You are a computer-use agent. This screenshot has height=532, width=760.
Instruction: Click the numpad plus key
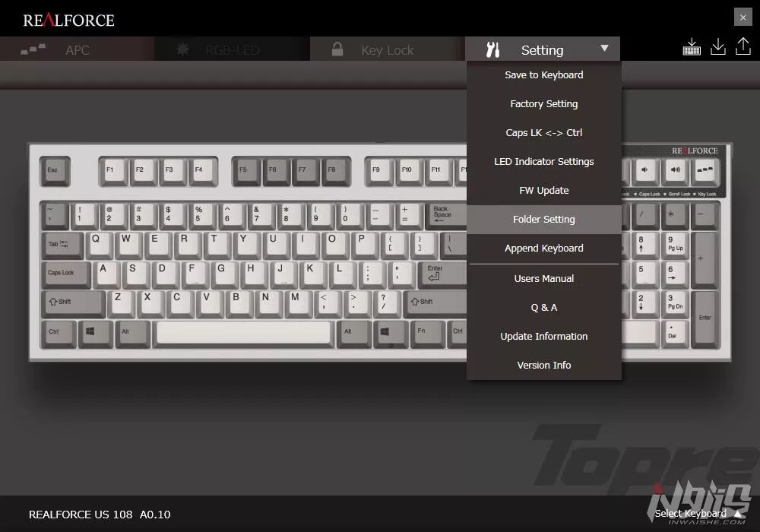pos(705,259)
